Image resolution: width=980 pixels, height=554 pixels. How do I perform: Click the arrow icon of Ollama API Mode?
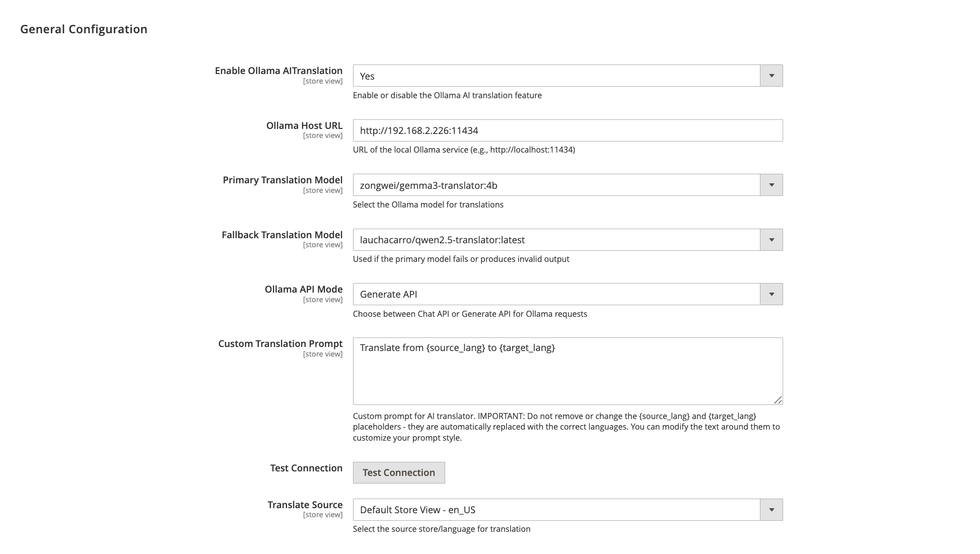tap(771, 294)
